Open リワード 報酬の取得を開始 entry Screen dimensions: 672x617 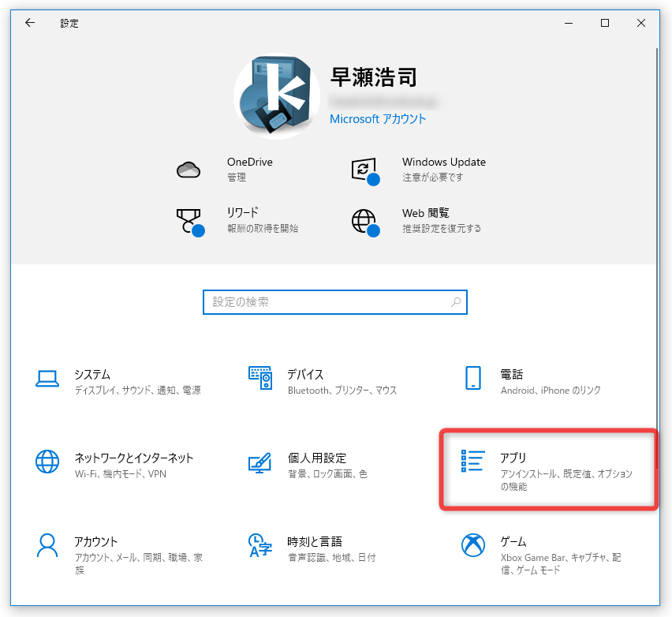[x=263, y=220]
